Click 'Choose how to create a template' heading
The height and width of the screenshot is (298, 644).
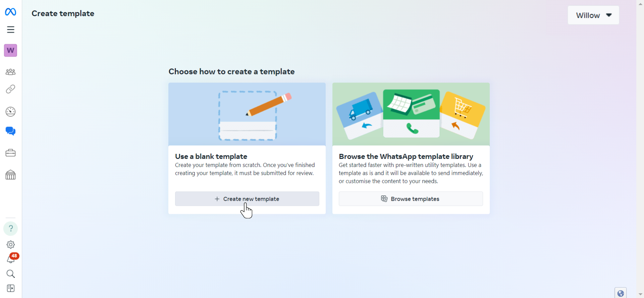point(231,71)
